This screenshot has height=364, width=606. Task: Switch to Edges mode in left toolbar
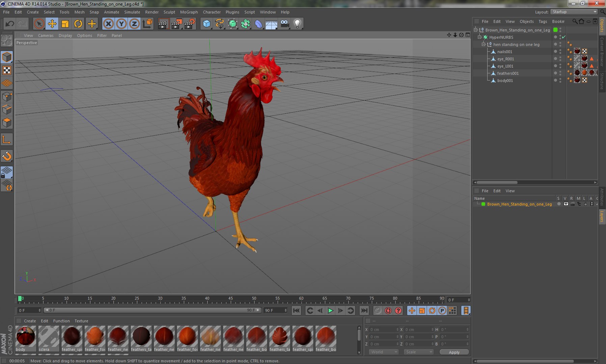[x=7, y=110]
